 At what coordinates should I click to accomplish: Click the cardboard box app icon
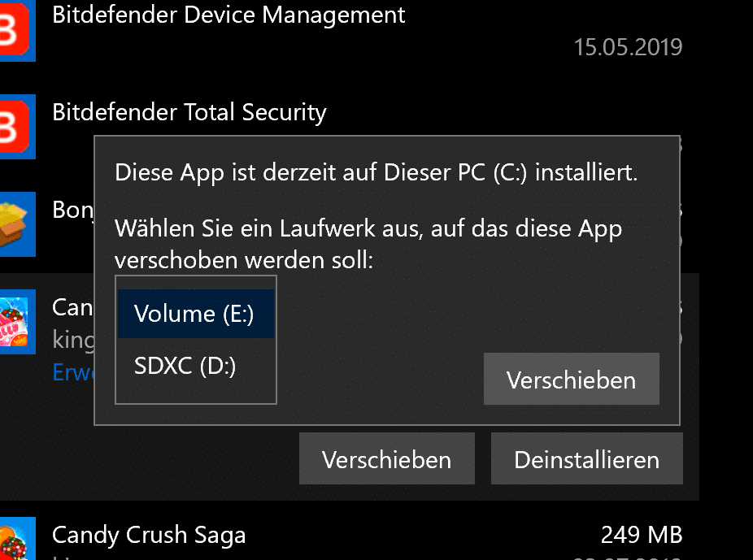tap(17, 224)
